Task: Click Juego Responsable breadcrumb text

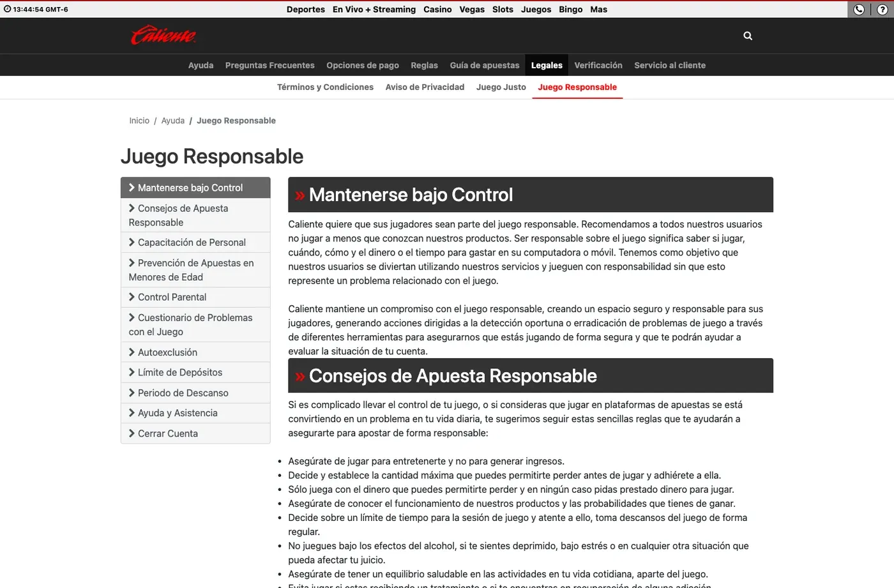Action: [x=236, y=121]
